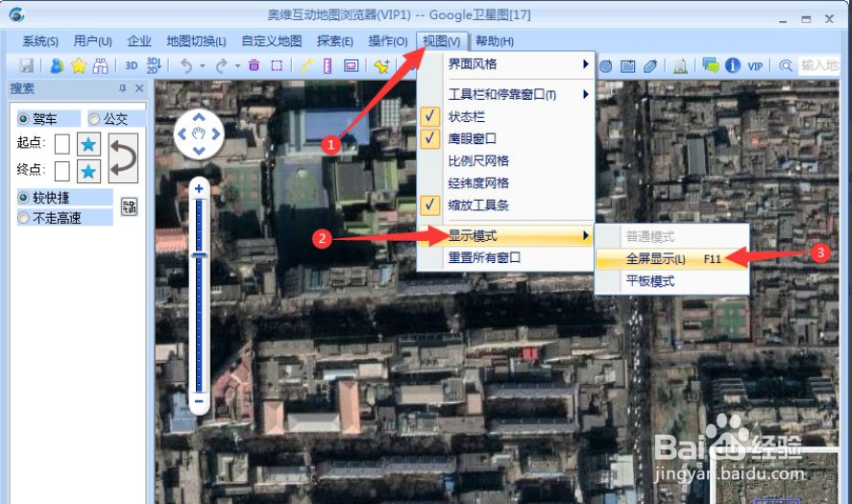Image resolution: width=852 pixels, height=504 pixels.
Task: Click the zoom out minus button on map slider
Action: 199,402
